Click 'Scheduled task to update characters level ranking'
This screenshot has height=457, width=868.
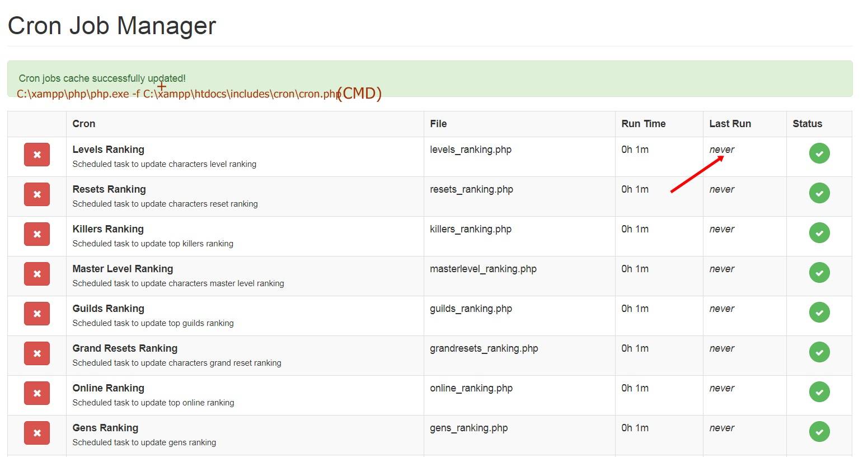pos(165,164)
